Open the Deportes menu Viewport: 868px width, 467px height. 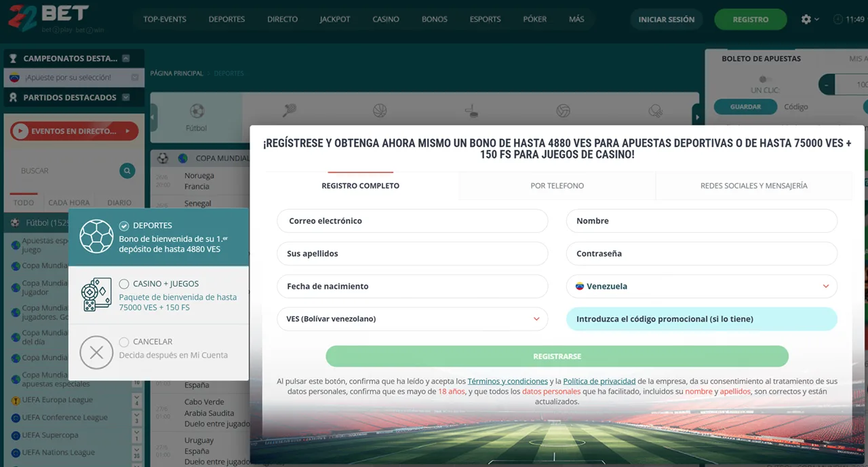coord(226,20)
